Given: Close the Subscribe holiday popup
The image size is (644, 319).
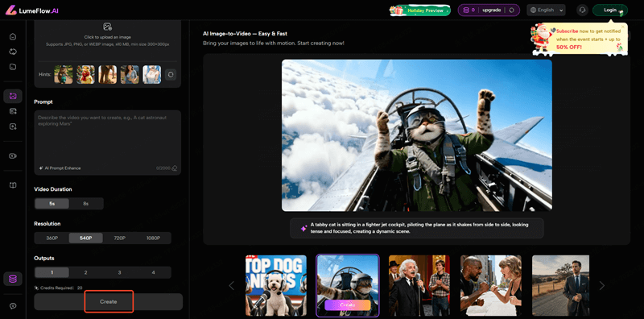Looking at the screenshot, I should coord(623,27).
